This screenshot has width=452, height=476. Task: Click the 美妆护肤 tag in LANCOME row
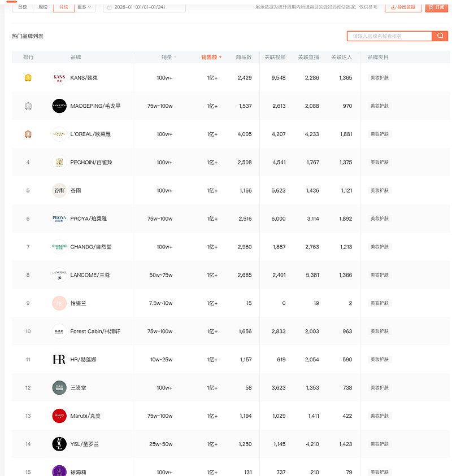(380, 275)
